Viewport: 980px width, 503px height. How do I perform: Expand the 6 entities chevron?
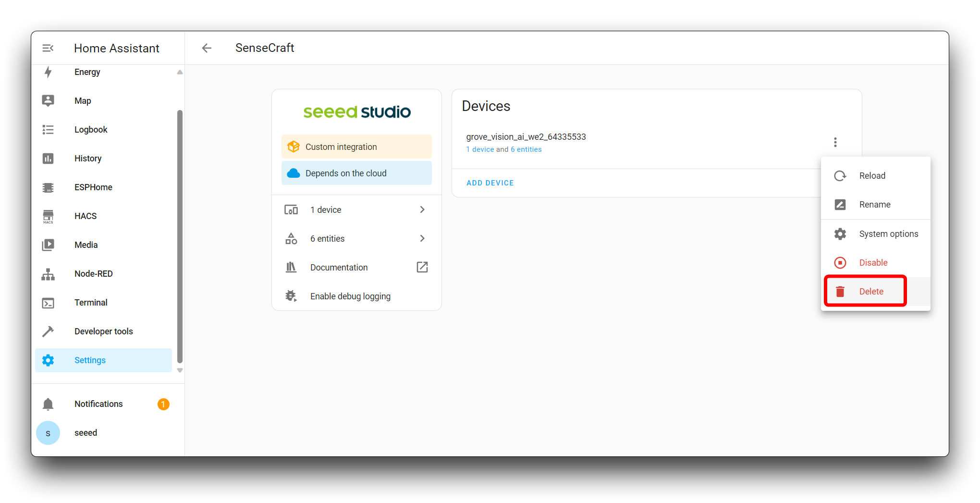coord(422,238)
